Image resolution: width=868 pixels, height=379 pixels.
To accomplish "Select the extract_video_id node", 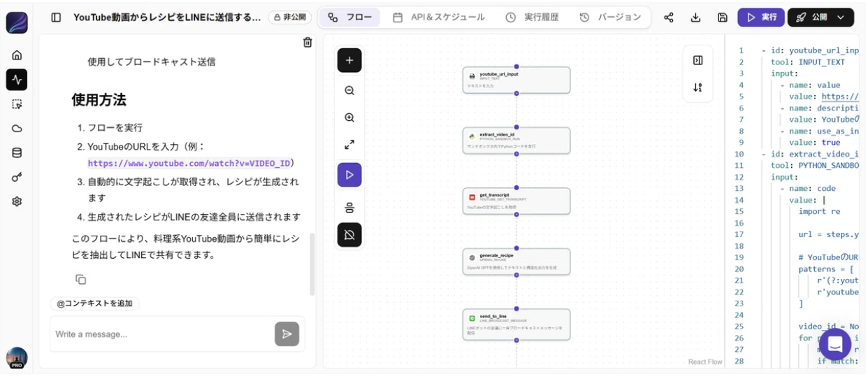I will tap(516, 141).
